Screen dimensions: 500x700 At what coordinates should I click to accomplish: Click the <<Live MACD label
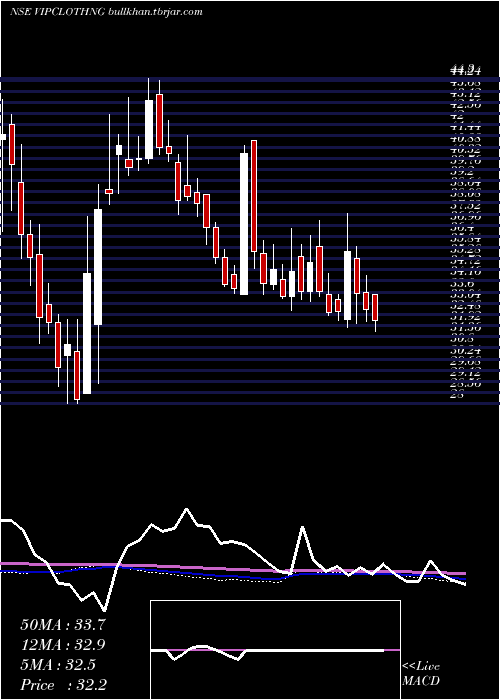tap(421, 674)
